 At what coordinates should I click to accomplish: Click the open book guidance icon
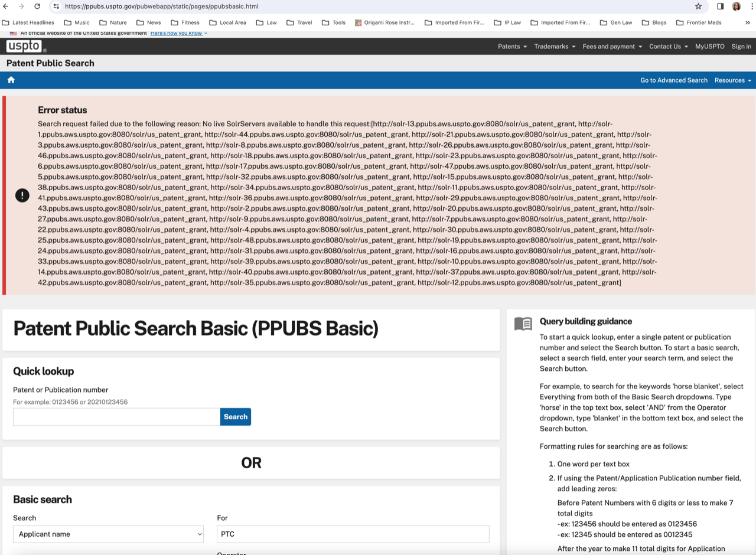pos(523,324)
